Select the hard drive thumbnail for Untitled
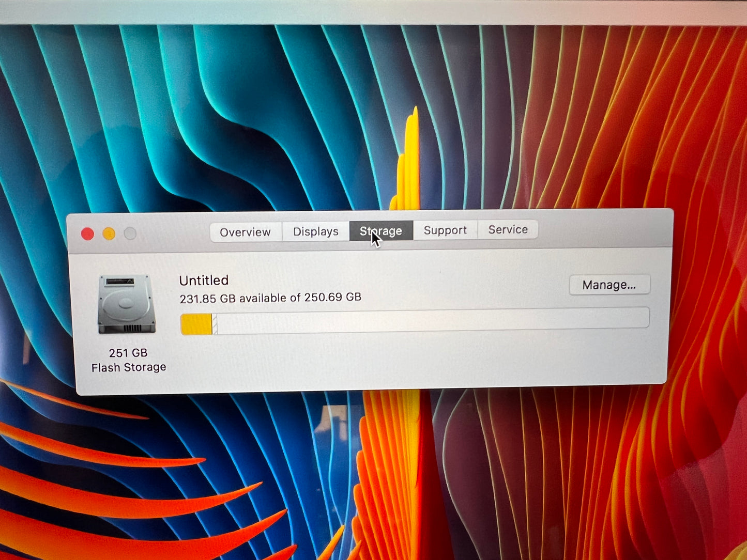747x560 pixels. click(127, 305)
